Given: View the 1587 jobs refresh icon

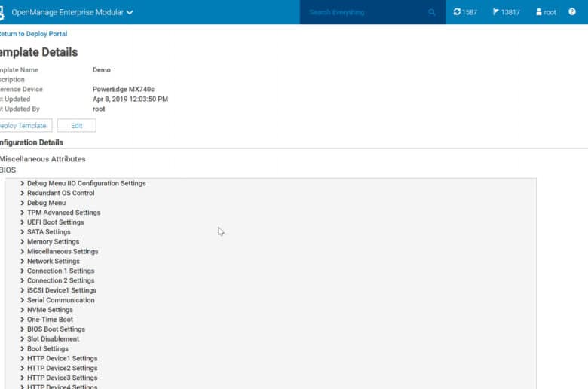Looking at the screenshot, I should (x=465, y=12).
